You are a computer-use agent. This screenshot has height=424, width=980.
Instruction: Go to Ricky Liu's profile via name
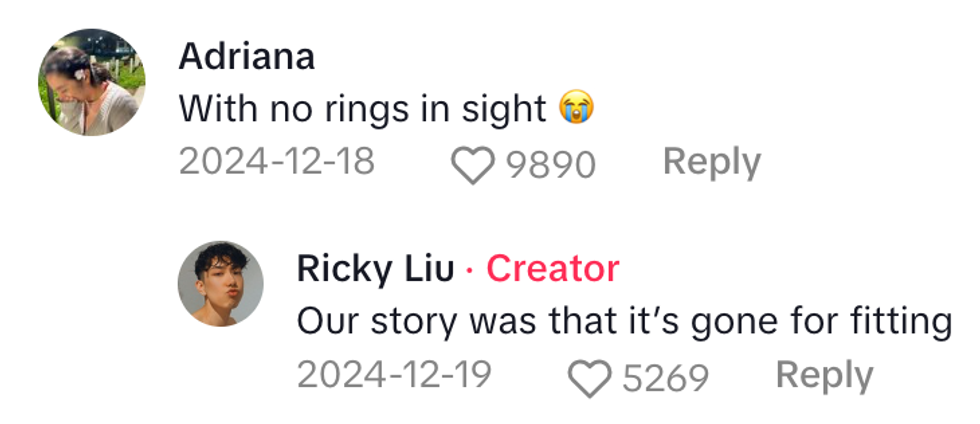click(x=375, y=268)
